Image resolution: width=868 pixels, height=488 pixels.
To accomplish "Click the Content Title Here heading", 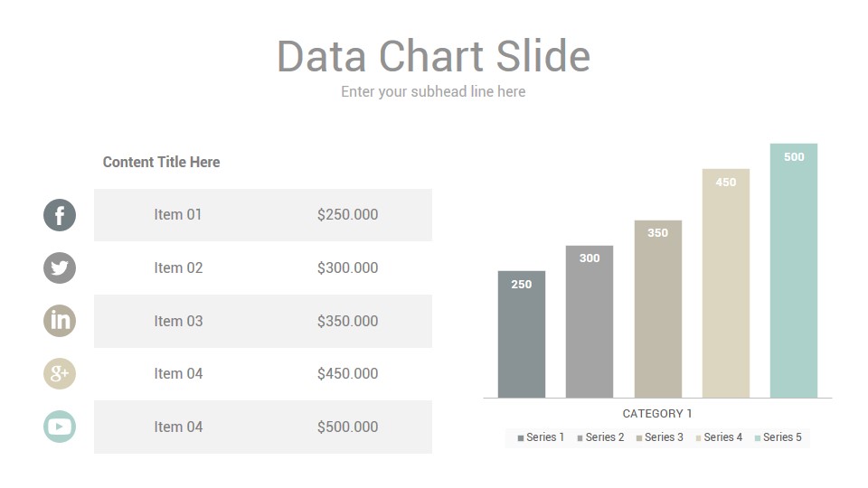I will coord(161,162).
